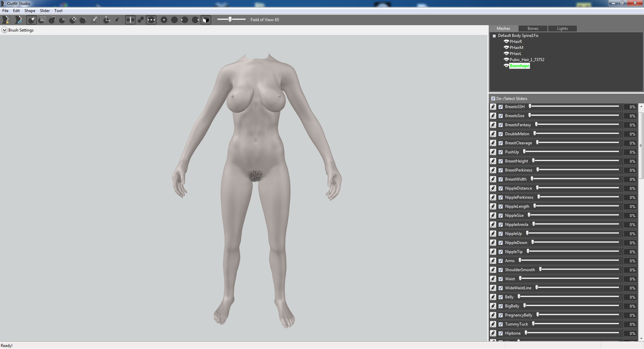The image size is (644, 349).
Task: Hide the PHairL mesh
Action: (506, 54)
